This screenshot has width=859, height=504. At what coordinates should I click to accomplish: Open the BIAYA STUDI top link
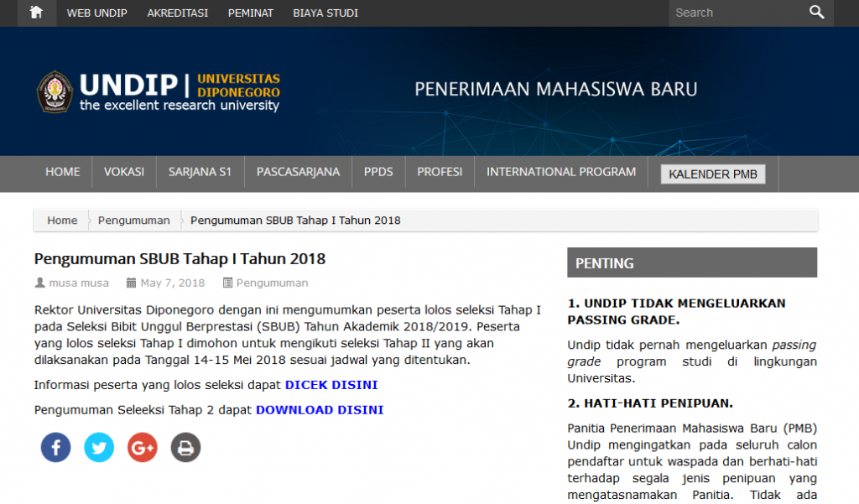coord(325,13)
